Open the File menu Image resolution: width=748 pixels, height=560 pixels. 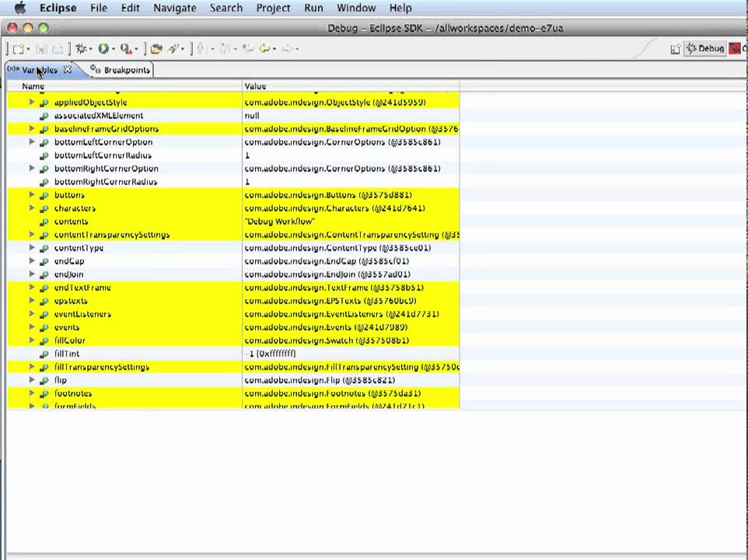[x=99, y=8]
